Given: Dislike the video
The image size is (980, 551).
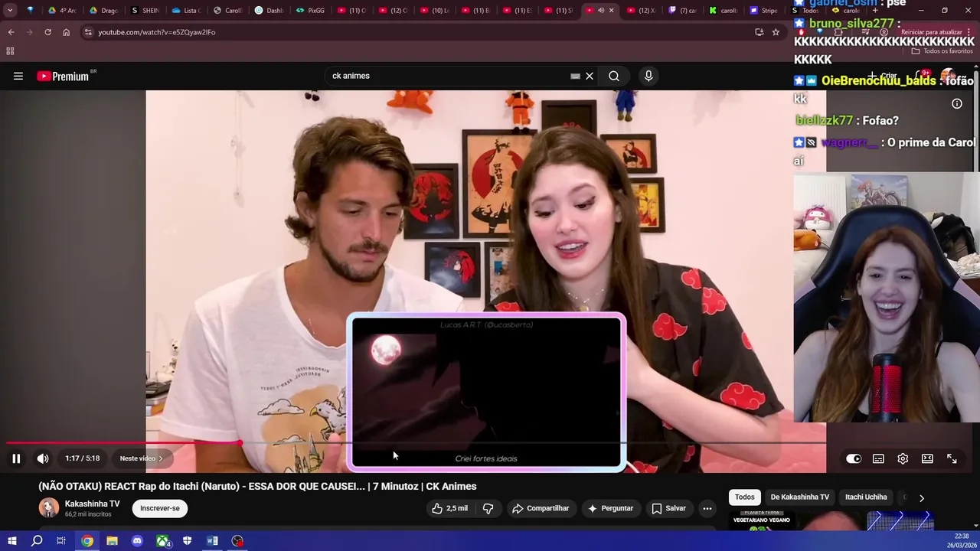Looking at the screenshot, I should [488, 508].
